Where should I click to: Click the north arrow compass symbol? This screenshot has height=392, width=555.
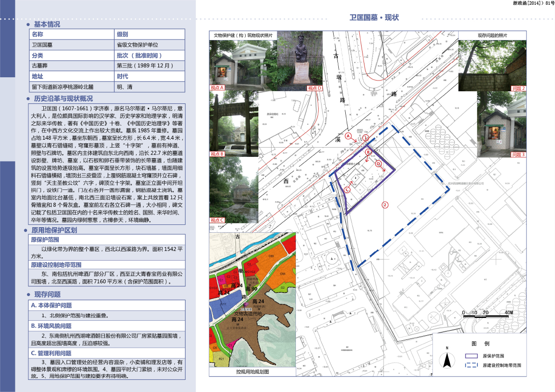tap(447, 359)
